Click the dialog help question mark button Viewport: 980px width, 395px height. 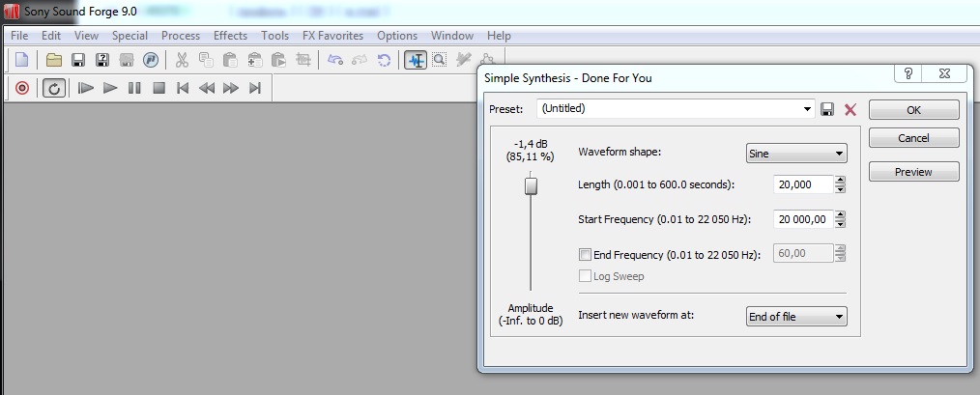coord(908,73)
